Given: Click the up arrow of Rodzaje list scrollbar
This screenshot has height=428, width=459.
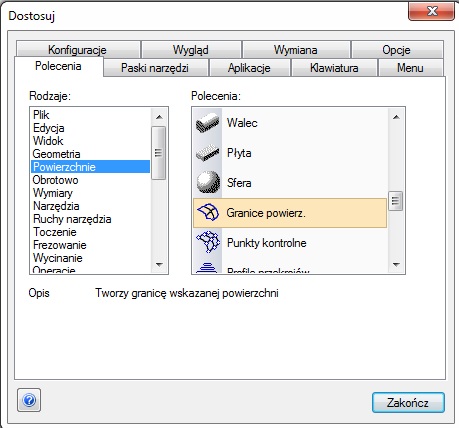Looking at the screenshot, I should point(159,117).
